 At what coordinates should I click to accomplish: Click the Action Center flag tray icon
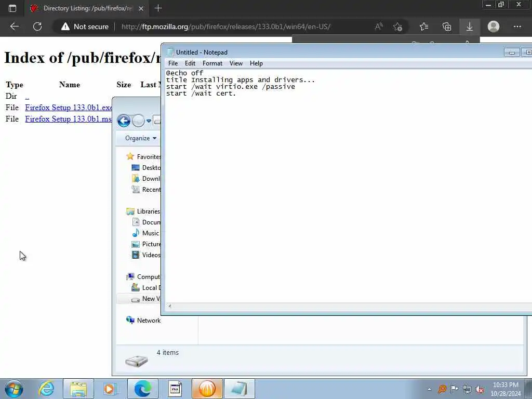pos(454,389)
